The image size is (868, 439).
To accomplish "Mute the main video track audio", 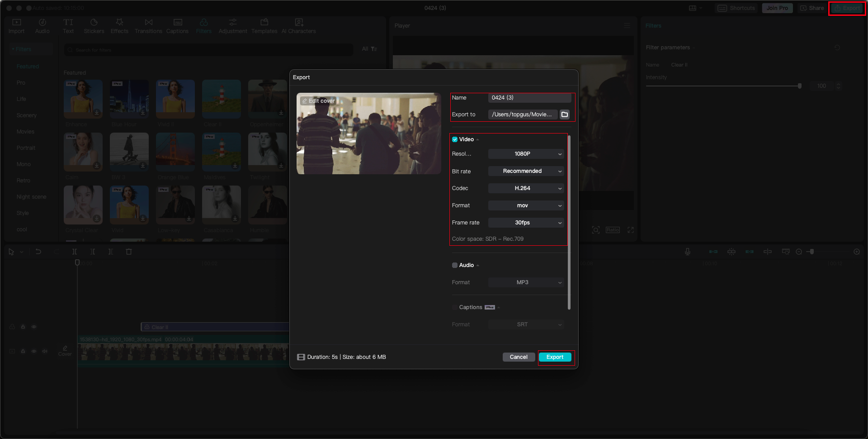I will tap(45, 351).
